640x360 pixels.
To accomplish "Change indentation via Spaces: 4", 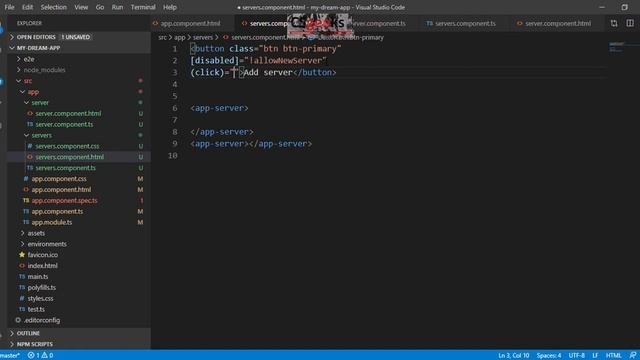I will pyautogui.click(x=549, y=356).
